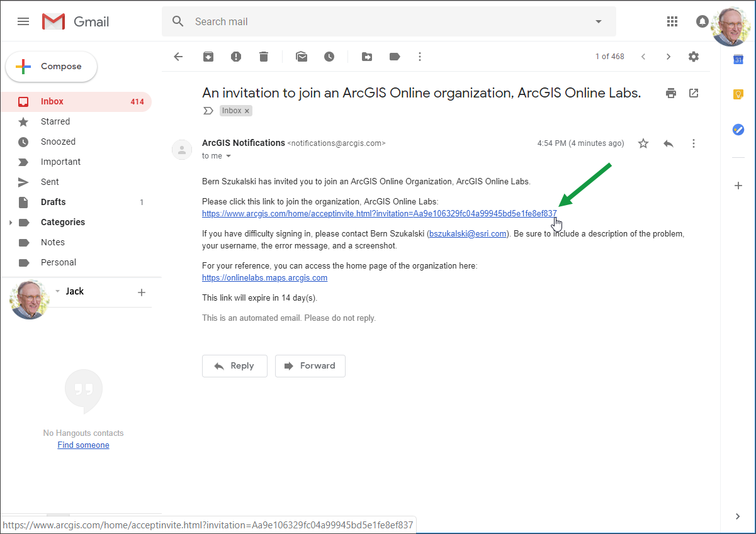Image resolution: width=756 pixels, height=534 pixels.
Task: Delete this email with the trash icon
Action: (264, 57)
